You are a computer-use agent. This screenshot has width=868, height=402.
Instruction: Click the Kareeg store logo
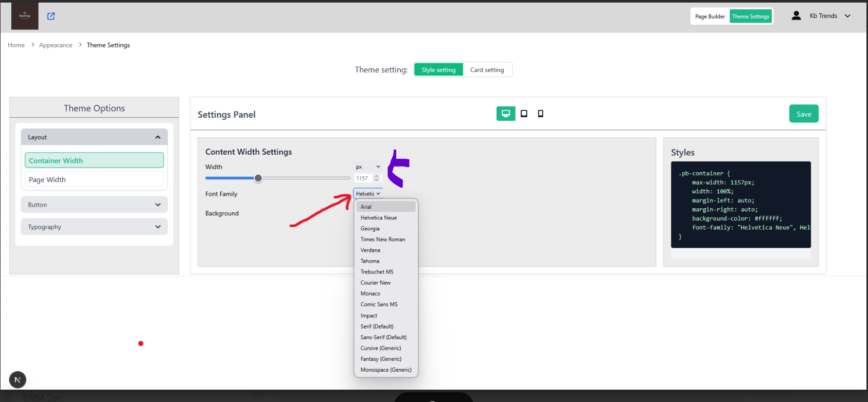pos(25,16)
